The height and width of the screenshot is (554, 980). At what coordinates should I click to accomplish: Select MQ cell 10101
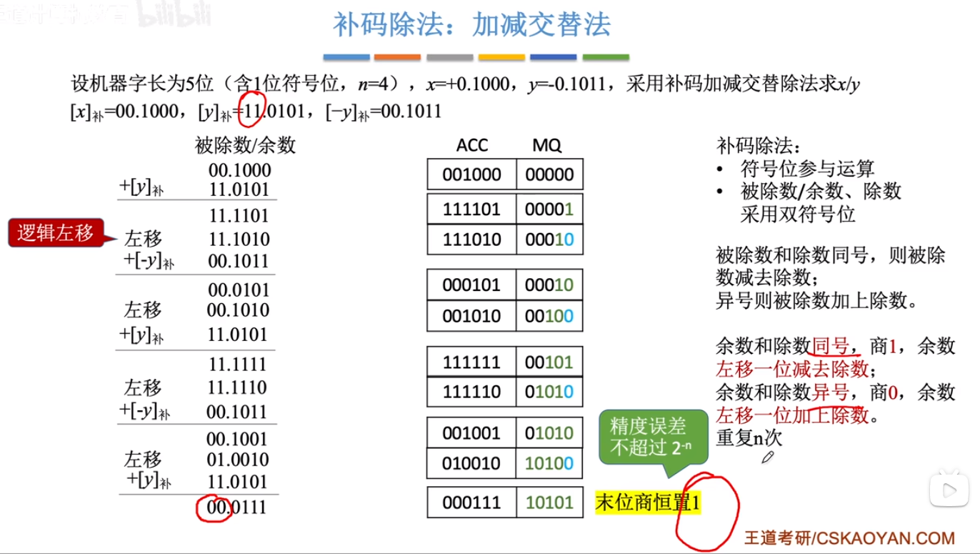[549, 503]
